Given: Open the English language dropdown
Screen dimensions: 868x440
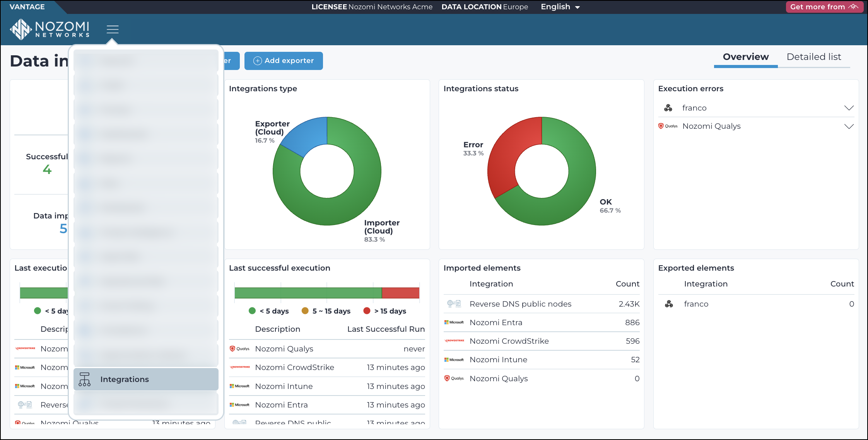Looking at the screenshot, I should [560, 7].
